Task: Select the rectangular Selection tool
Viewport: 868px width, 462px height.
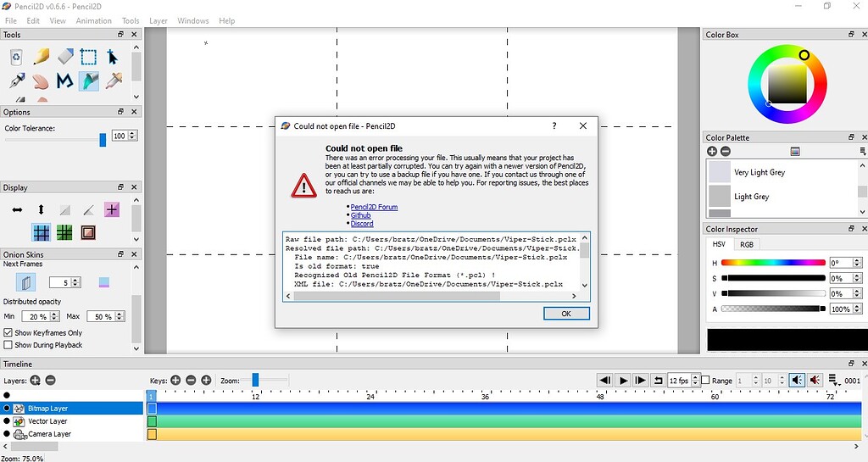Action: pyautogui.click(x=88, y=57)
